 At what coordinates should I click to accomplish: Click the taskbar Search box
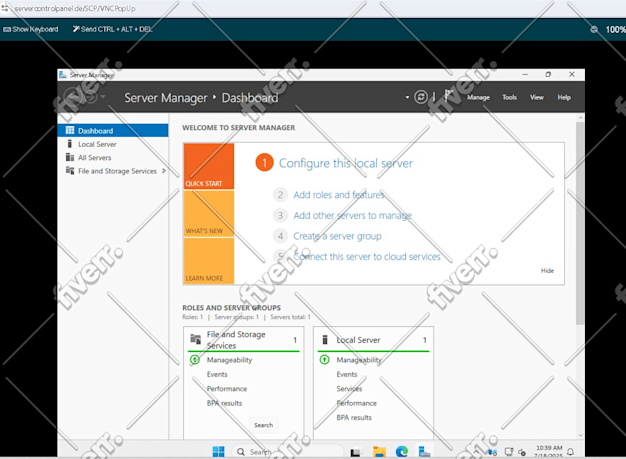287,451
